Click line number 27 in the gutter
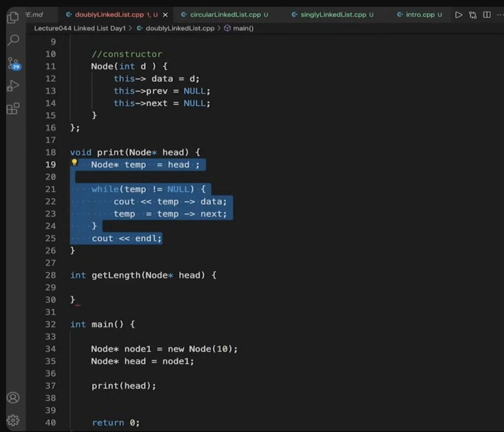Viewport: 504px width, 432px height. [x=50, y=263]
